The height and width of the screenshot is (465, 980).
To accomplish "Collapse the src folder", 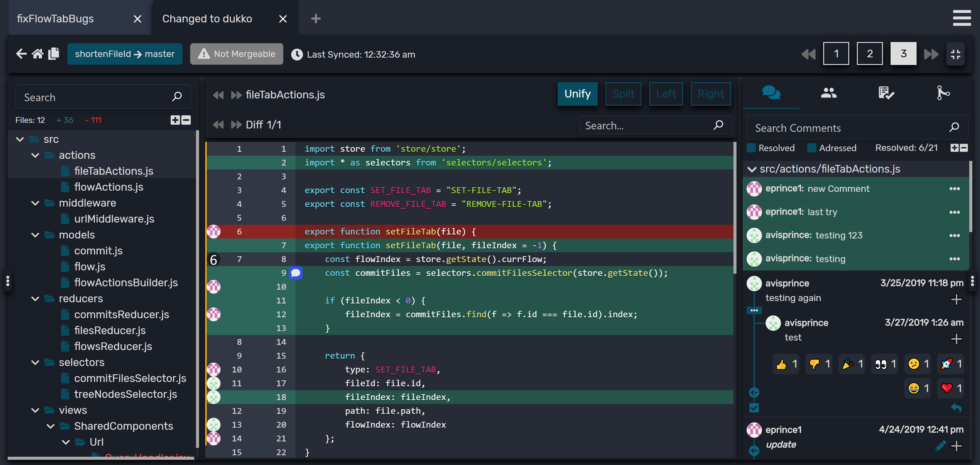I will (20, 139).
